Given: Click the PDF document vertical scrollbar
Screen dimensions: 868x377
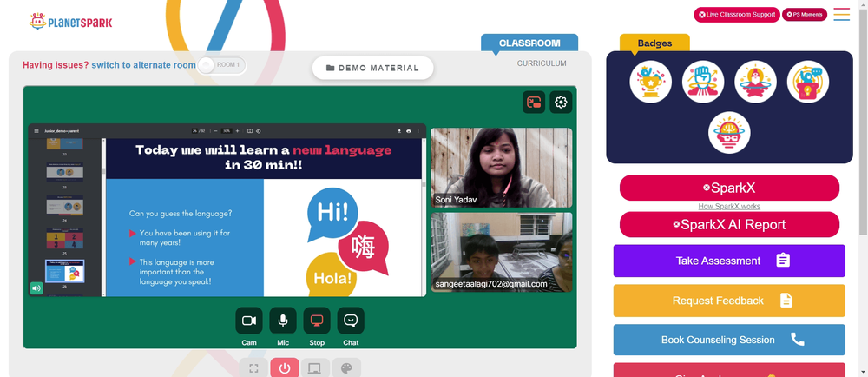Looking at the screenshot, I should click(x=424, y=184).
